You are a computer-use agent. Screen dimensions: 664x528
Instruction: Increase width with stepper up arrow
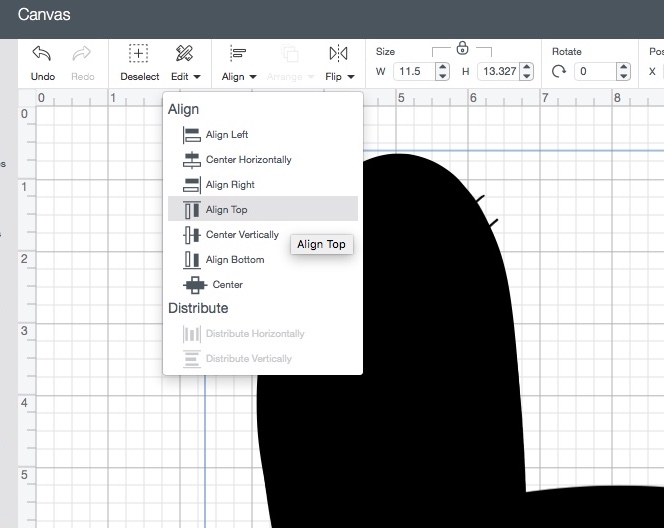coord(442,67)
